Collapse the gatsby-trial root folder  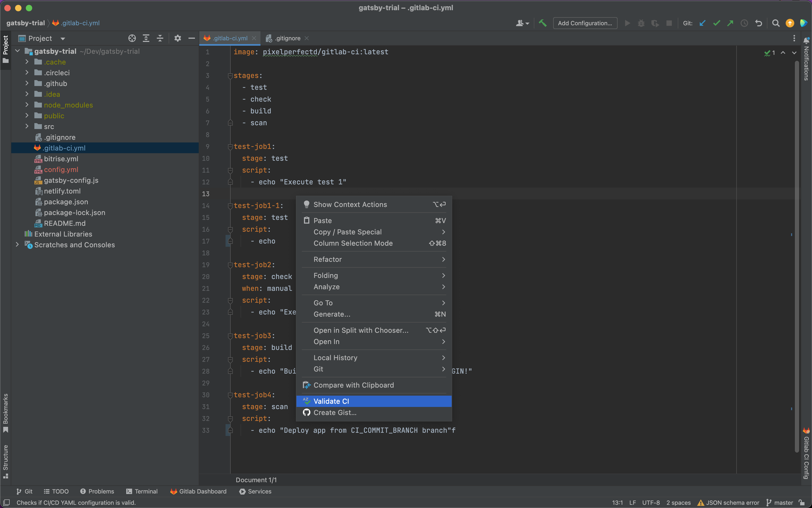[17, 51]
